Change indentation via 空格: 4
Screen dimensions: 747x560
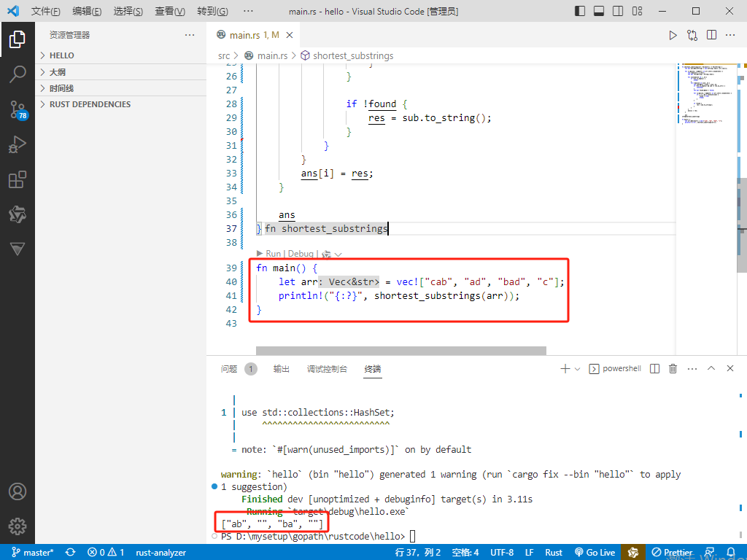(x=465, y=553)
